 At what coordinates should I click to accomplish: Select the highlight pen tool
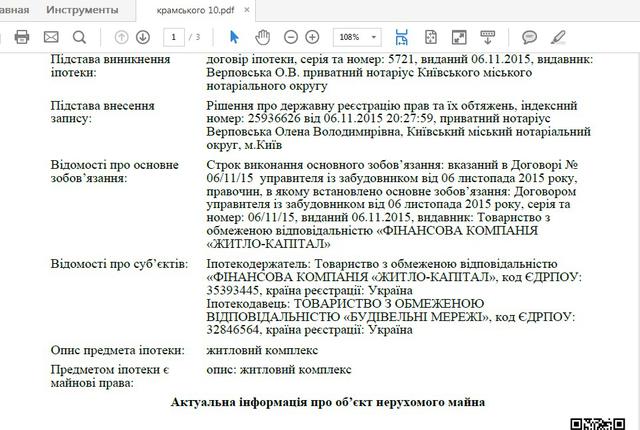pyautogui.click(x=558, y=37)
